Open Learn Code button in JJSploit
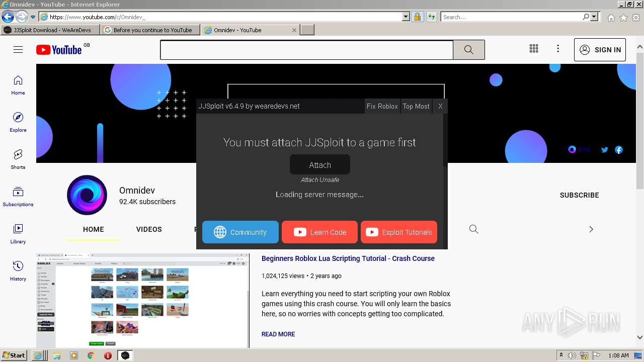 [x=319, y=232]
